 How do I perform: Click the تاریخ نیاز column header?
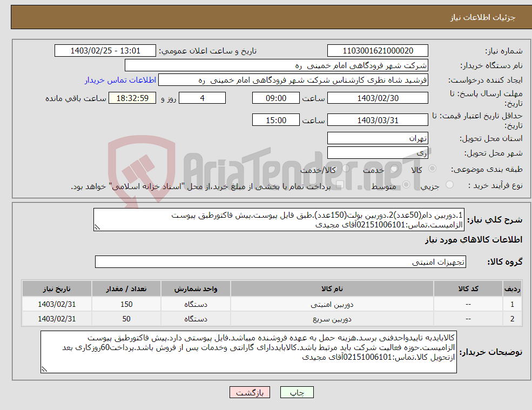(57, 289)
